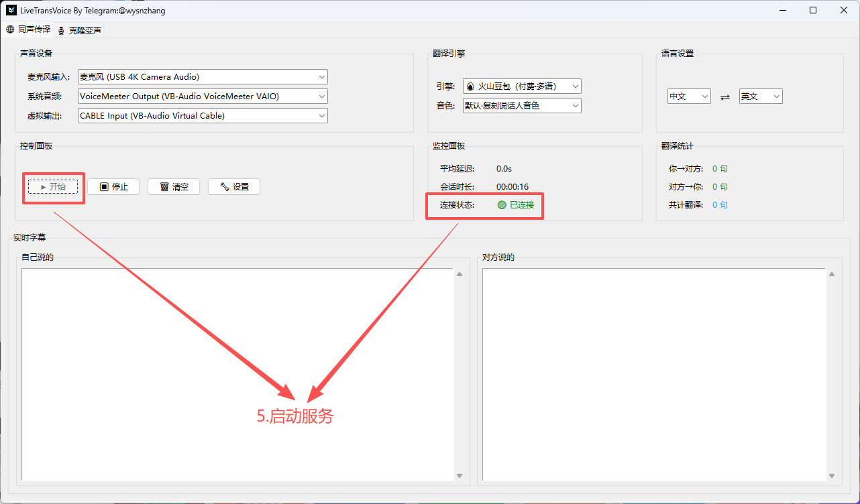The width and height of the screenshot is (860, 504).
Task: Click the 0.0s average delay value
Action: click(504, 169)
